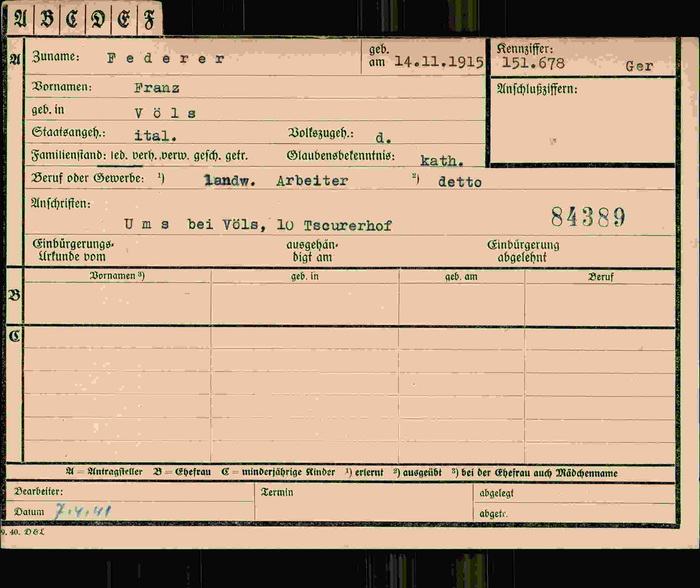Click the "Staatsangeh.:" label

pyautogui.click(x=69, y=133)
